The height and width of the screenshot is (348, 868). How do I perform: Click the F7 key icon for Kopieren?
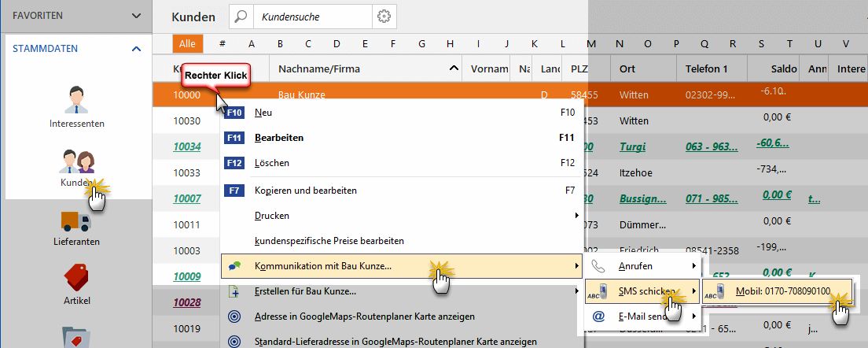point(235,191)
